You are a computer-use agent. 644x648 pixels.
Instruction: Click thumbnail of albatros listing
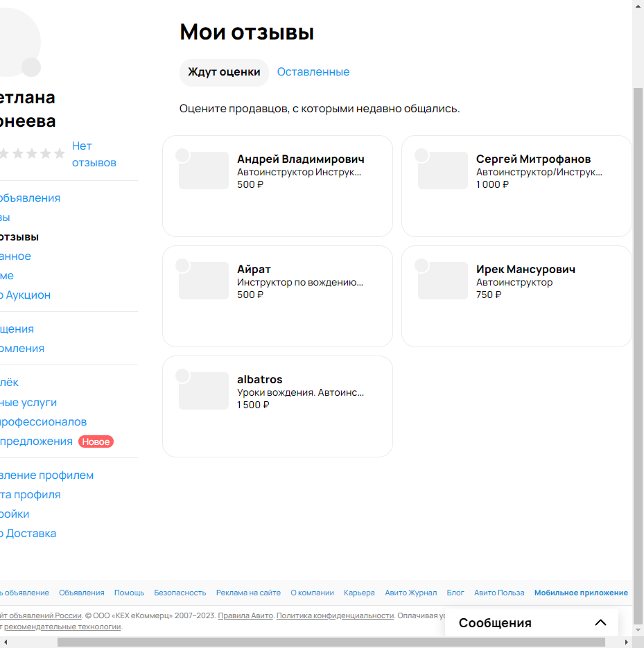204,391
